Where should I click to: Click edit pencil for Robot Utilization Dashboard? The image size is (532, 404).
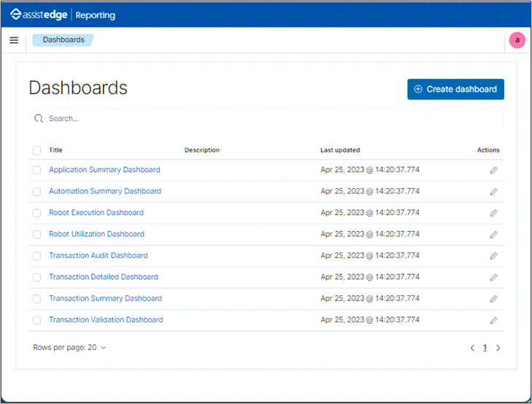coord(493,235)
